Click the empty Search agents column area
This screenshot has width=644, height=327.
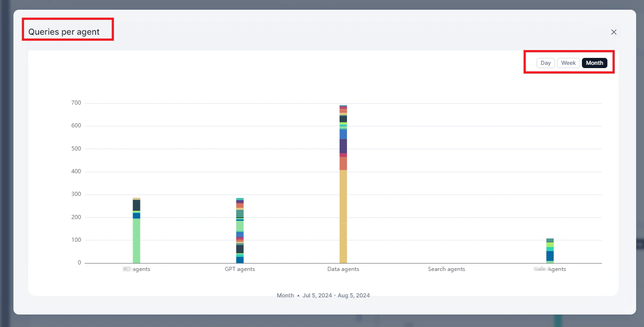coord(446,208)
